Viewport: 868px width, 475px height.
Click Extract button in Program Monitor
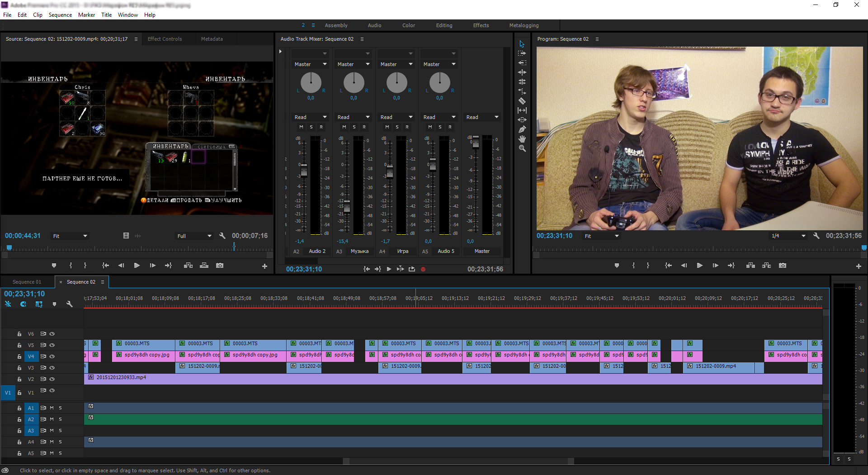coord(766,266)
